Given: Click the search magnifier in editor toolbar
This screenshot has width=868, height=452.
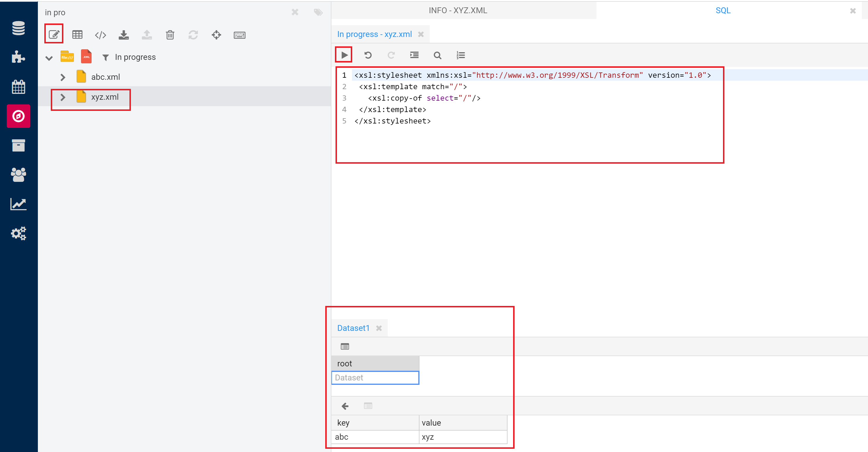Looking at the screenshot, I should (x=437, y=55).
